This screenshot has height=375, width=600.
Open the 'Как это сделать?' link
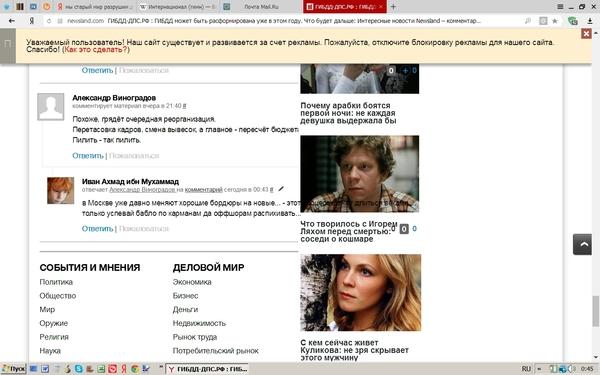click(96, 49)
